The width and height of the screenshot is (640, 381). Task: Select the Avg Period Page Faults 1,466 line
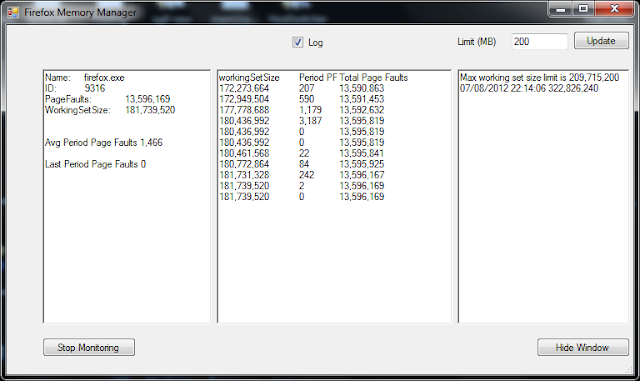pyautogui.click(x=104, y=143)
